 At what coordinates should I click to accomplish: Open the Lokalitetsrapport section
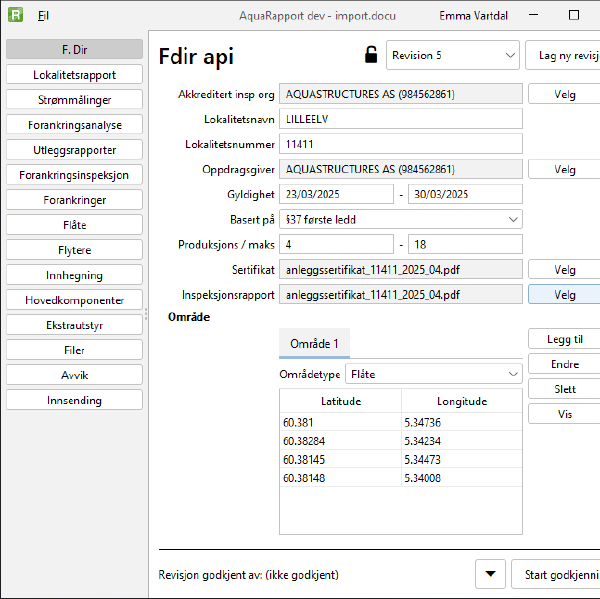click(x=74, y=75)
